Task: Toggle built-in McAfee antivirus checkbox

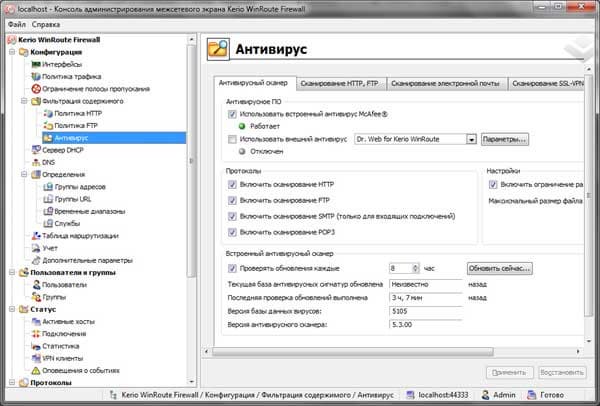Action: [x=232, y=114]
